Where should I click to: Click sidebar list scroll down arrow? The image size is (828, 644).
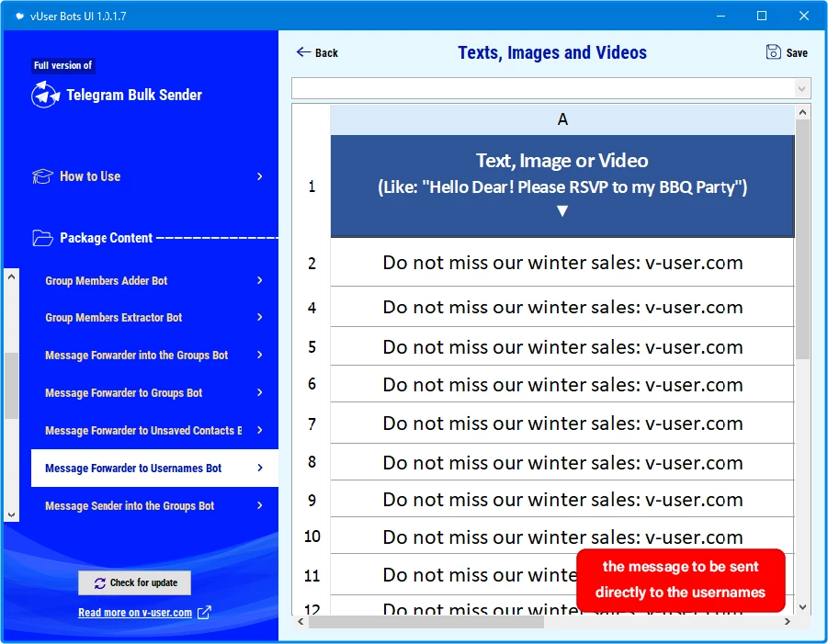[11, 514]
